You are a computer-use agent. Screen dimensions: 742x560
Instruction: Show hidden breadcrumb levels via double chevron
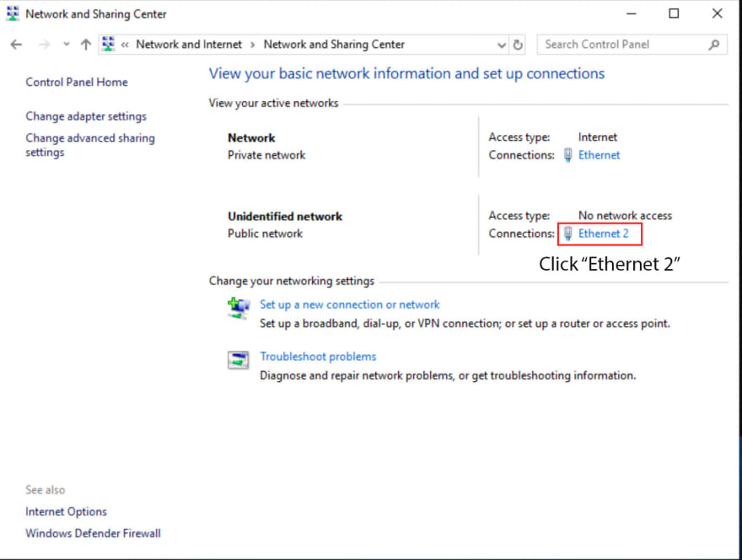click(x=125, y=45)
